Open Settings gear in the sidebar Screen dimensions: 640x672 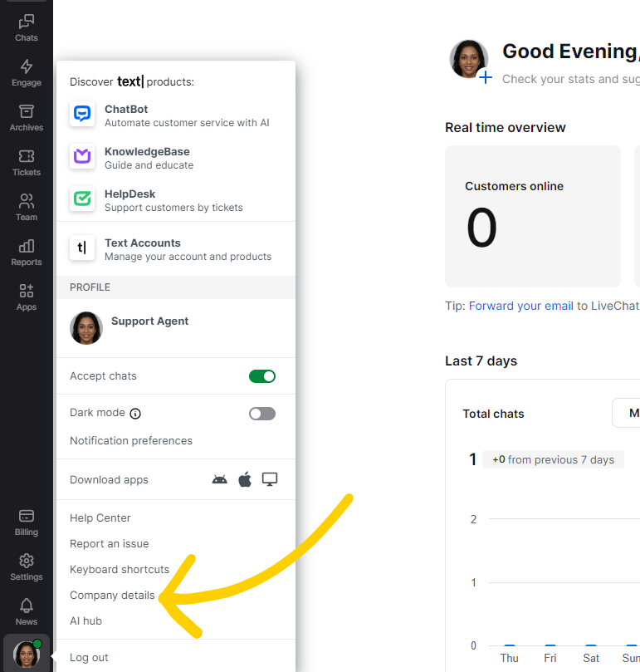coord(26,567)
